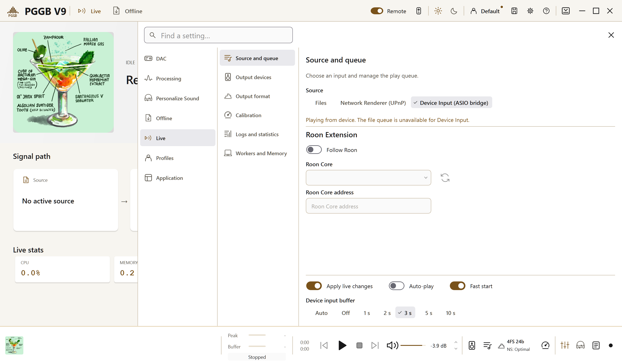Open calibration gauge icon in bottom bar
The image size is (622, 364).
click(x=545, y=345)
